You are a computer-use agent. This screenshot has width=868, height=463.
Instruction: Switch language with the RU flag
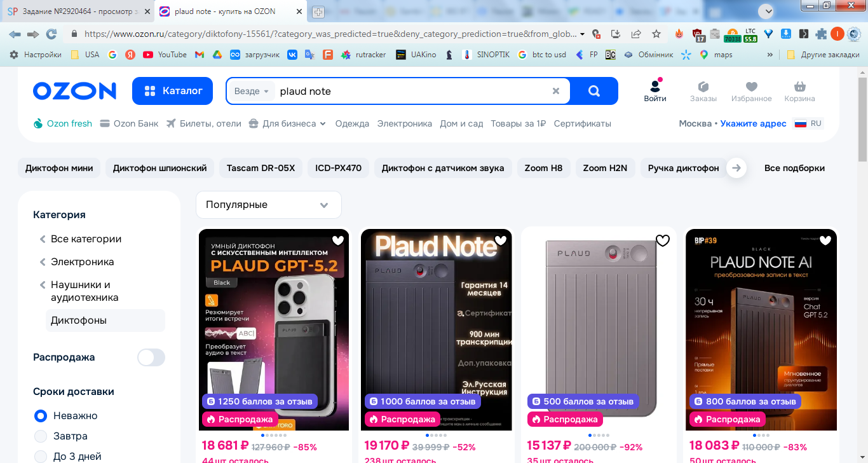click(x=809, y=123)
